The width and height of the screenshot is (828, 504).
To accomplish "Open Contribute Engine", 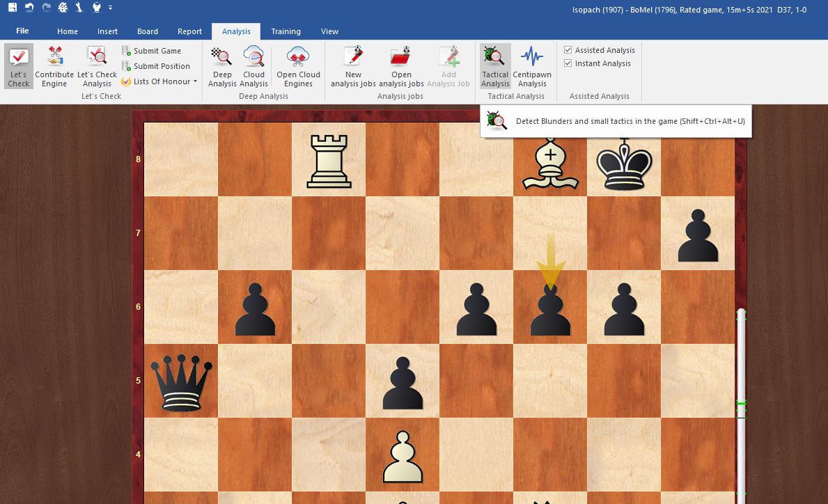I will click(x=54, y=66).
